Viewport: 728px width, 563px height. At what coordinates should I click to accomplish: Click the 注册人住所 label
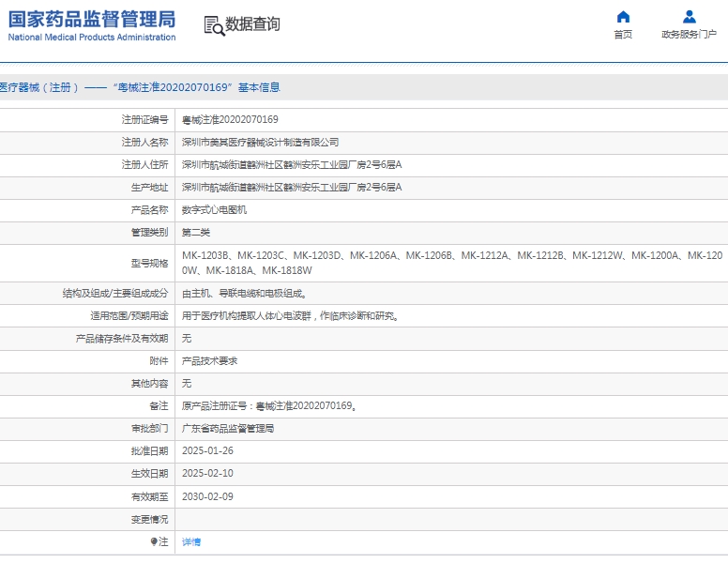point(144,164)
